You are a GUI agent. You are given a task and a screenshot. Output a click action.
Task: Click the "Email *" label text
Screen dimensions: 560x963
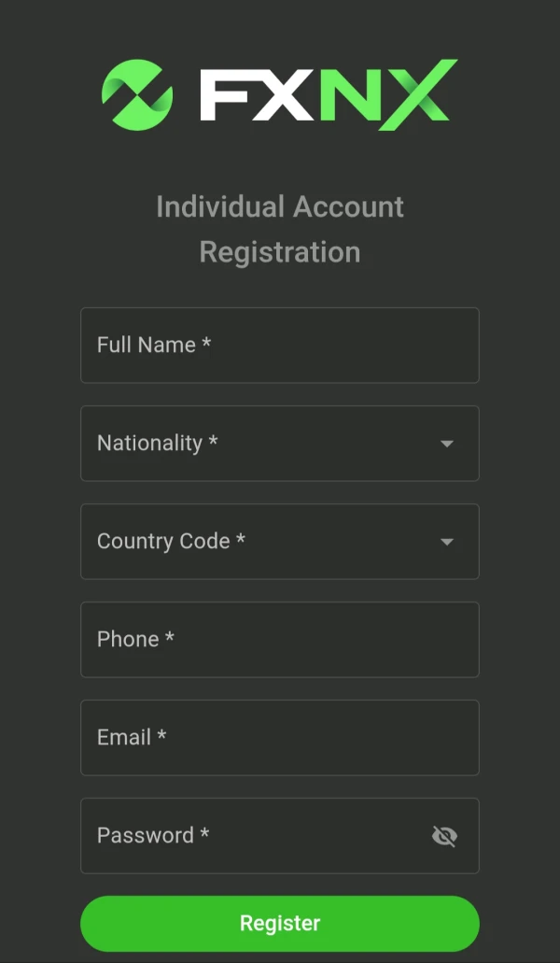tap(132, 737)
